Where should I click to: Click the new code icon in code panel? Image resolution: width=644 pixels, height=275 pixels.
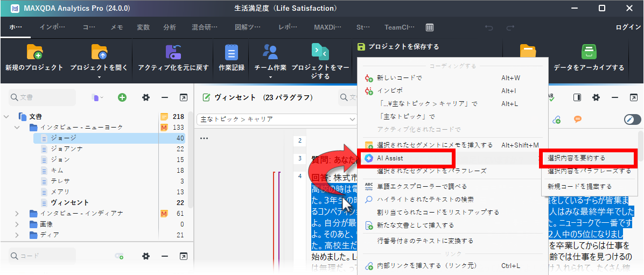[x=119, y=256]
